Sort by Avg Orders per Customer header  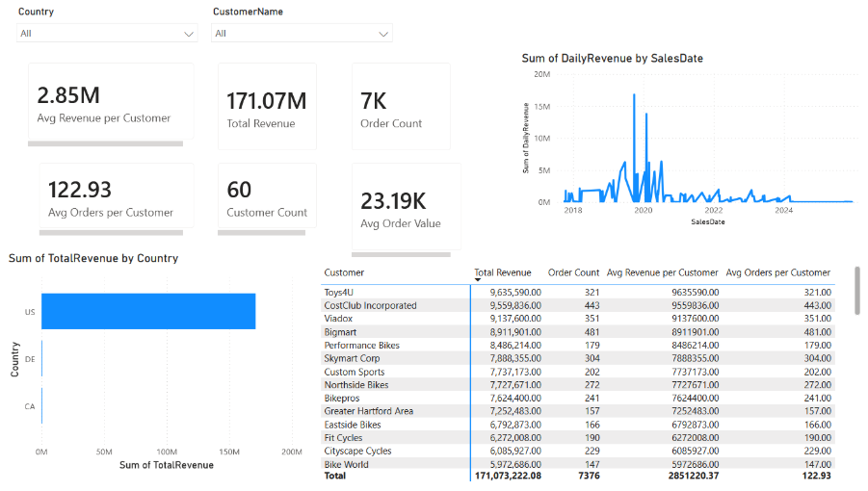coord(777,272)
